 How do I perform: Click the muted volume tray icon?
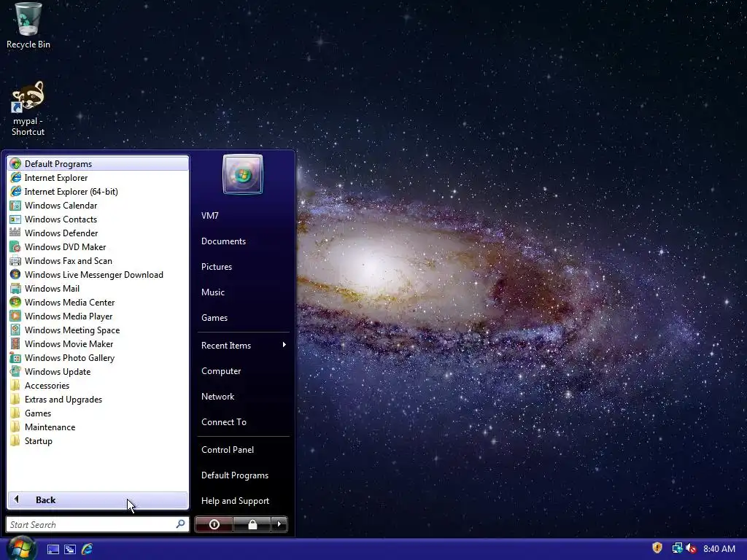pos(691,548)
